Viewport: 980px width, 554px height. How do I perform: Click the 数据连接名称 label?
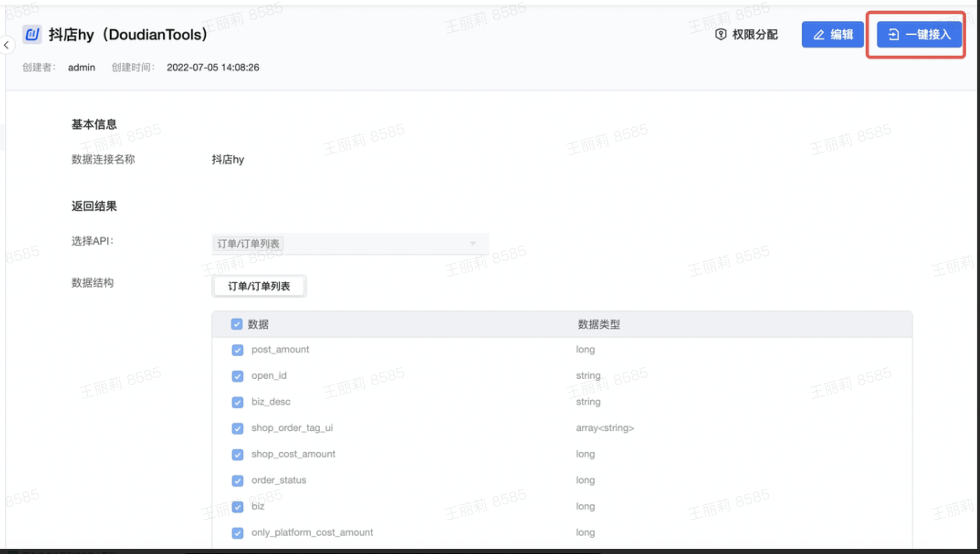point(103,159)
